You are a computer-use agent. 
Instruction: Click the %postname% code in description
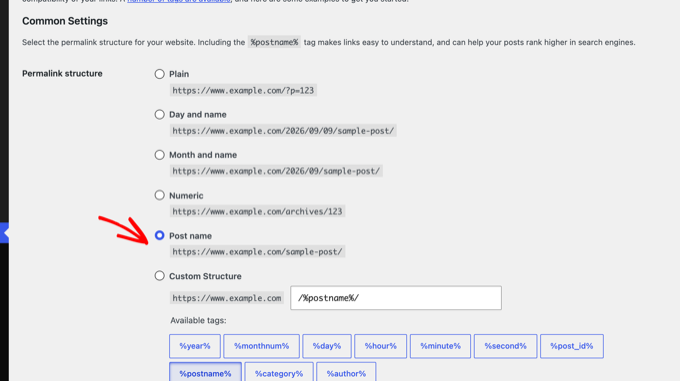click(x=274, y=42)
